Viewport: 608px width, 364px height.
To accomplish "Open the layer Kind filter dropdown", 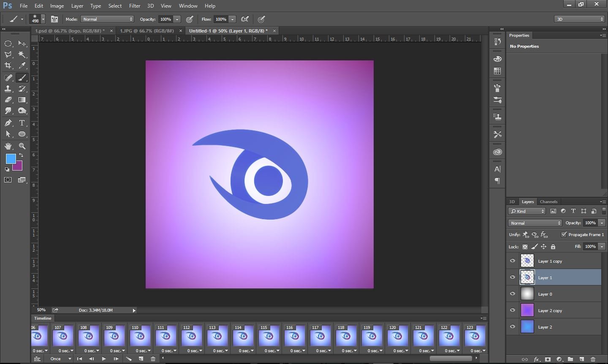I will point(527,211).
